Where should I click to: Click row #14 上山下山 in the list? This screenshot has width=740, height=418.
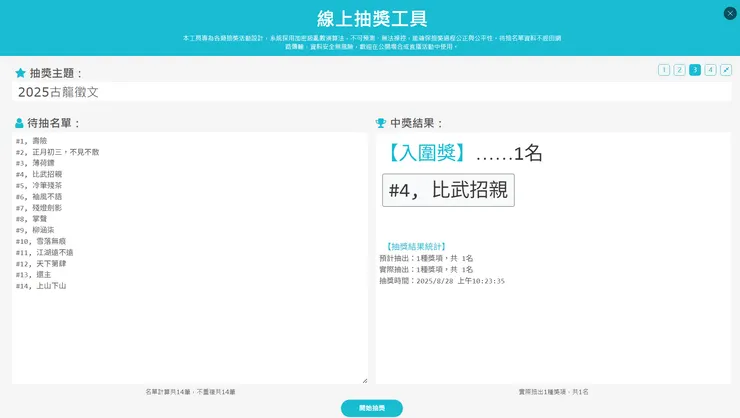tap(41, 286)
